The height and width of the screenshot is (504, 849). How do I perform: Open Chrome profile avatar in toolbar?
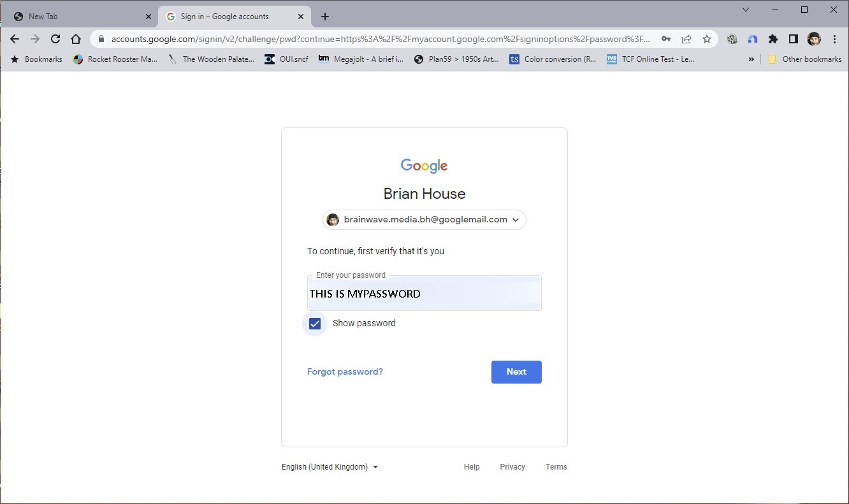814,39
